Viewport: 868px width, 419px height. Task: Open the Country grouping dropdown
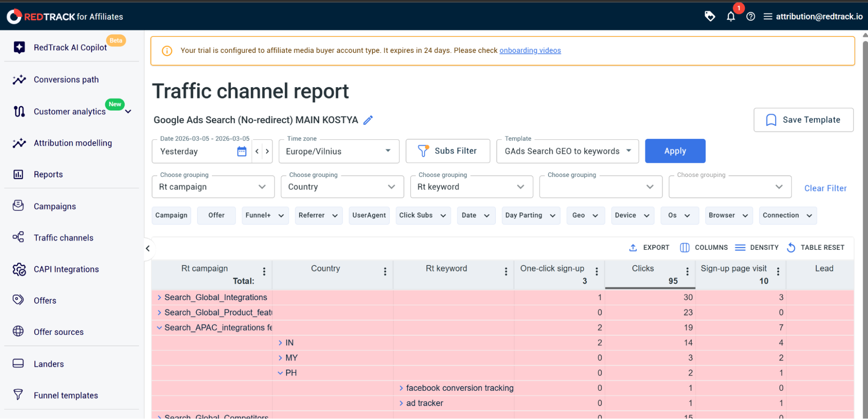342,187
